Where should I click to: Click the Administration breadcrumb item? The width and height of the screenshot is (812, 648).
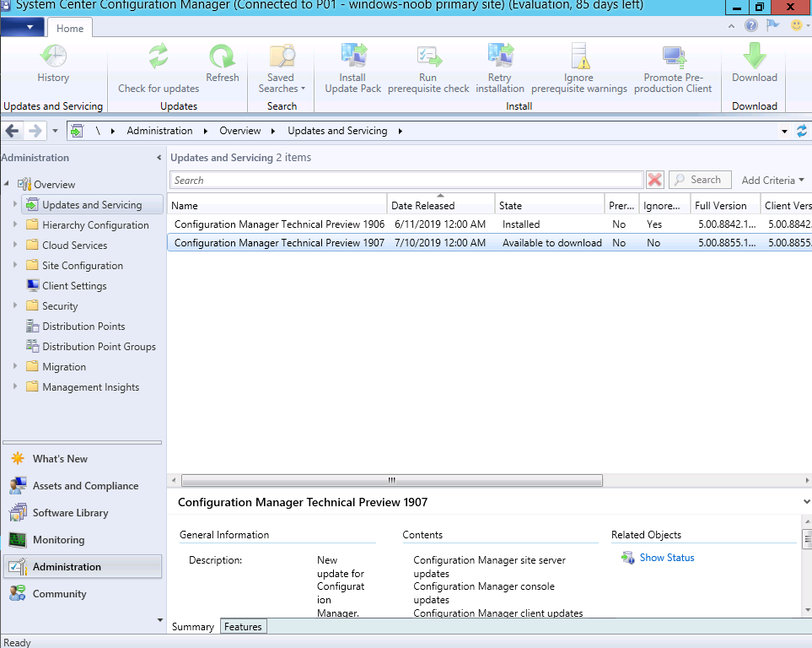pyautogui.click(x=159, y=131)
